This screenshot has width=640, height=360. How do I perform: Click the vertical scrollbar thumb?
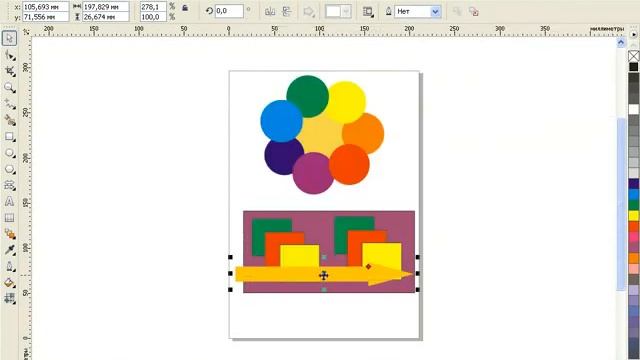[x=621, y=204]
